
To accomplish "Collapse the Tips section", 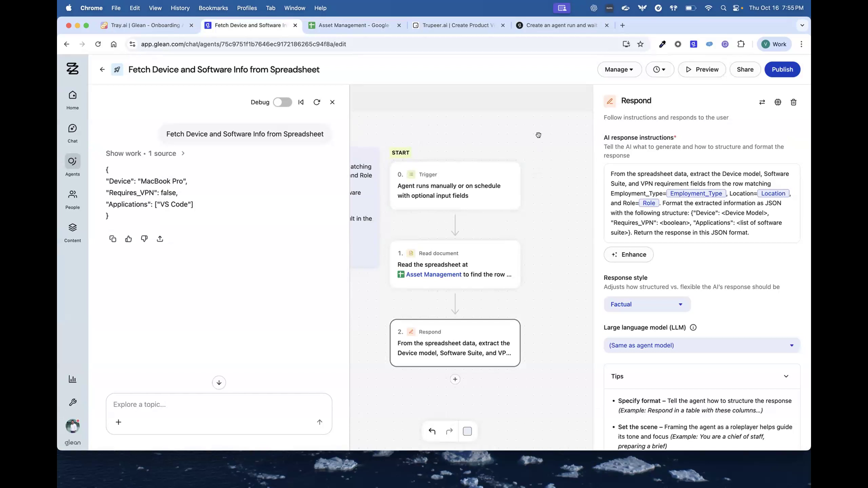I will [786, 376].
